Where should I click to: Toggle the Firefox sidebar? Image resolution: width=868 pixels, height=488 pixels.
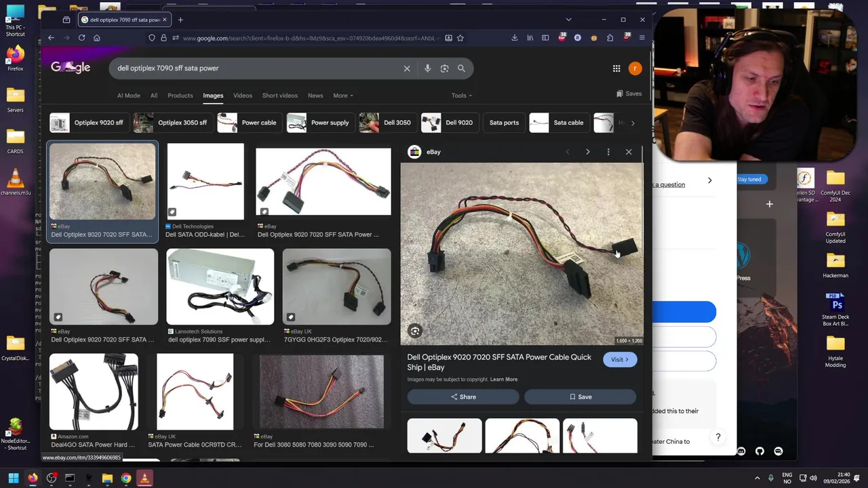pos(545,38)
